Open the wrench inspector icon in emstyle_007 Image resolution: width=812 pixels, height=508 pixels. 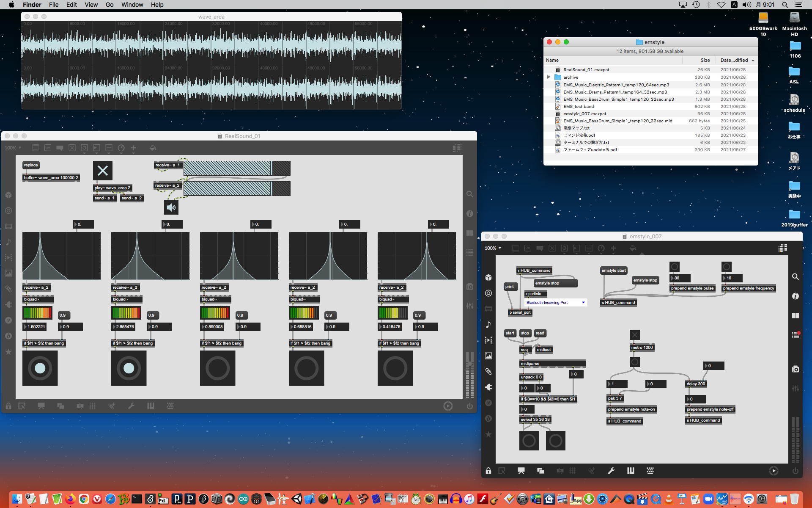611,471
